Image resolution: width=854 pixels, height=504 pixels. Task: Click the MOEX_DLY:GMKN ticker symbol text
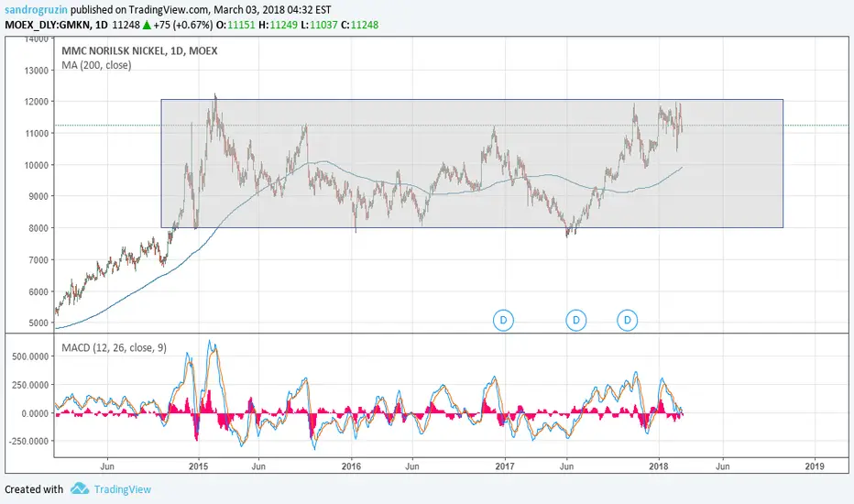point(48,25)
